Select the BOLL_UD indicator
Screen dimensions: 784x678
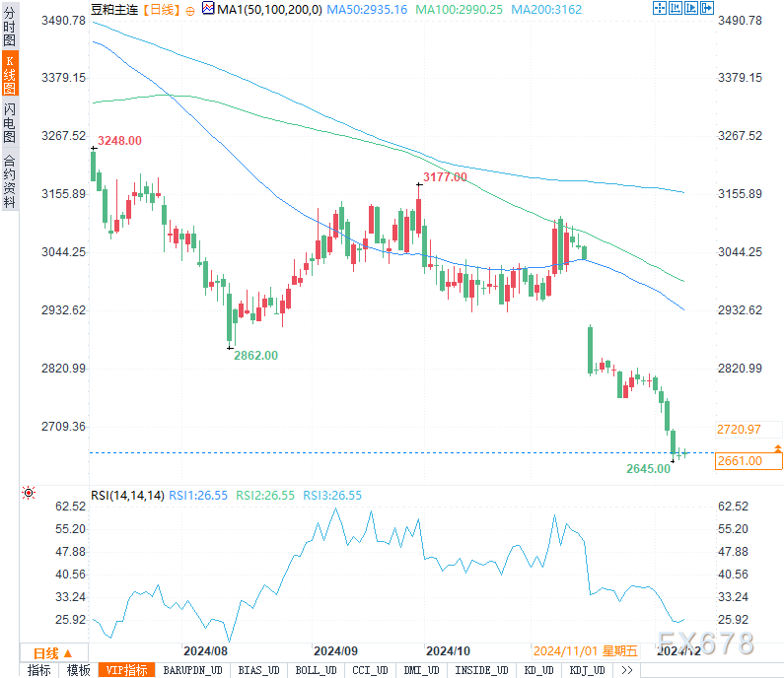(x=316, y=670)
